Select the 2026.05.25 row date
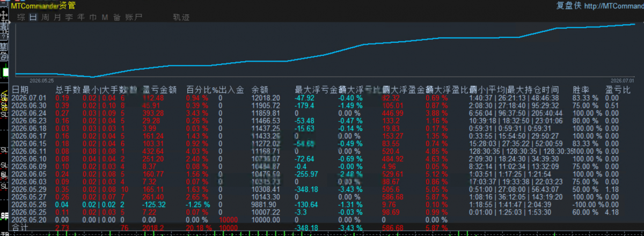Image resolution: width=644 pixels, height=236 pixels. [28, 212]
